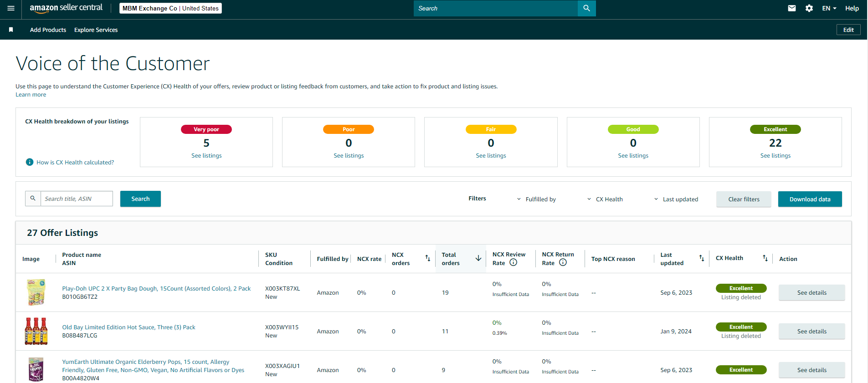
Task: Click the Old Bay Hot Sauce thumbnail
Action: click(x=36, y=331)
